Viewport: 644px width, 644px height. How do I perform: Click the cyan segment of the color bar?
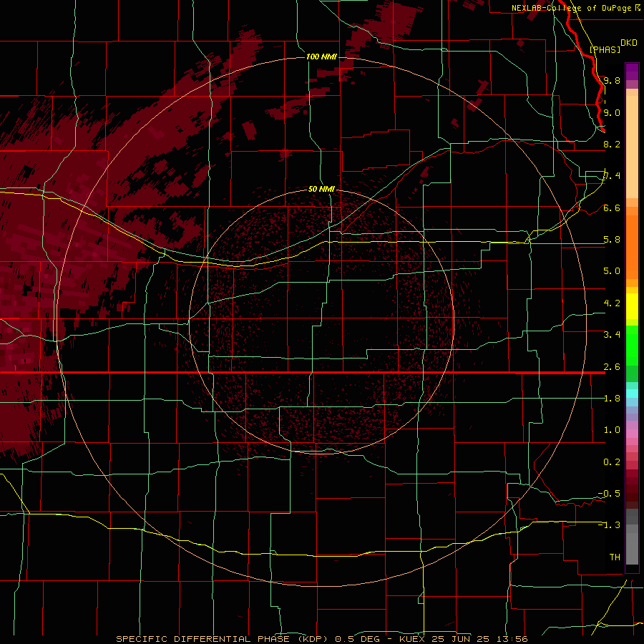click(x=632, y=394)
